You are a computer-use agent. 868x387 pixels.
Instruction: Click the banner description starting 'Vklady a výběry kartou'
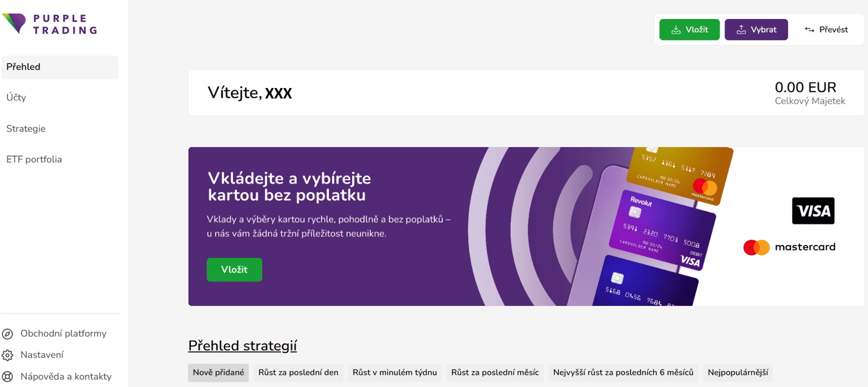pos(329,226)
